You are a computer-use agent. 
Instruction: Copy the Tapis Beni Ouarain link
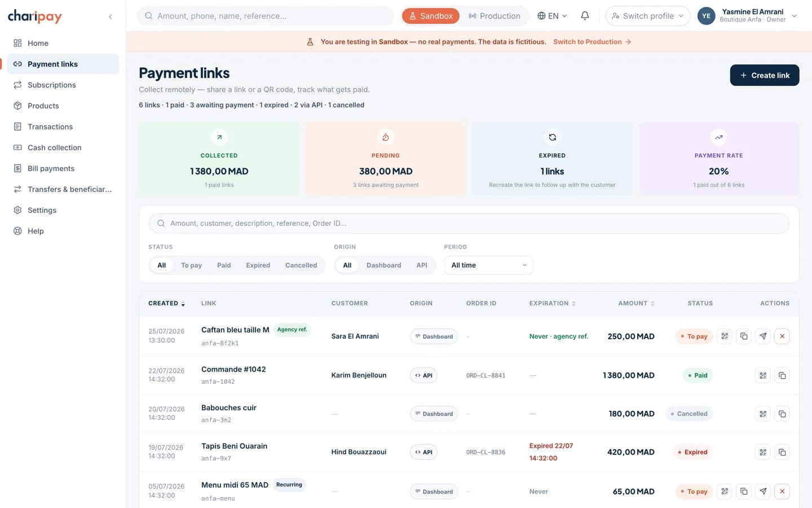pos(782,452)
